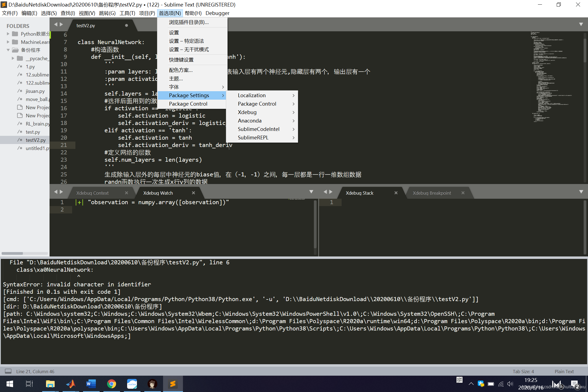Image resolution: width=588 pixels, height=392 pixels.
Task: Open RL_brain.py from the sidebar
Action: [38, 124]
